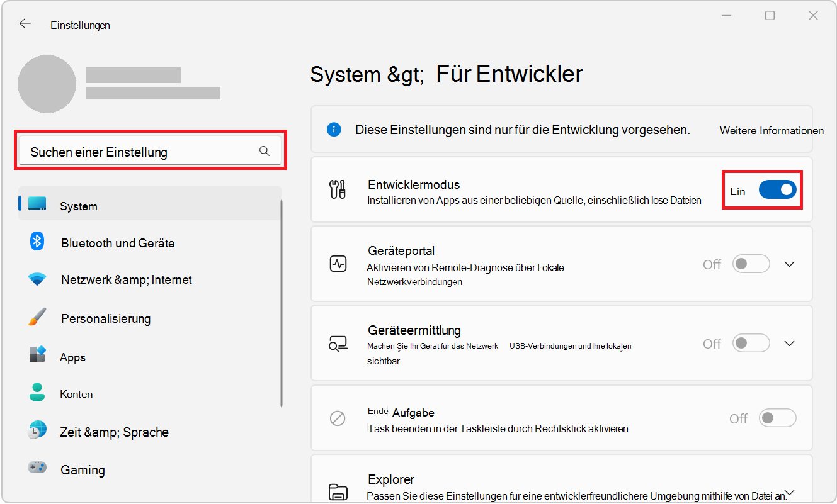Enable the Geräteportal toggle
Screen dimensions: 837x504
coord(751,264)
